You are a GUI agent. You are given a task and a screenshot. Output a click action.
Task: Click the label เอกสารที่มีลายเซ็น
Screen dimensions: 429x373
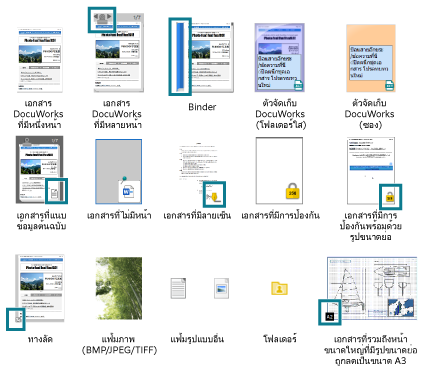(197, 215)
